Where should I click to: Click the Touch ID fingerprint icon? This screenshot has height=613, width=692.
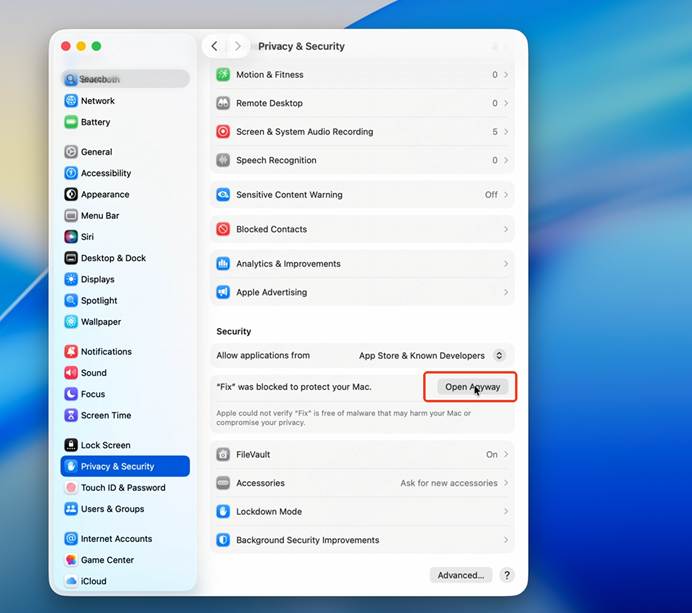pos(71,487)
